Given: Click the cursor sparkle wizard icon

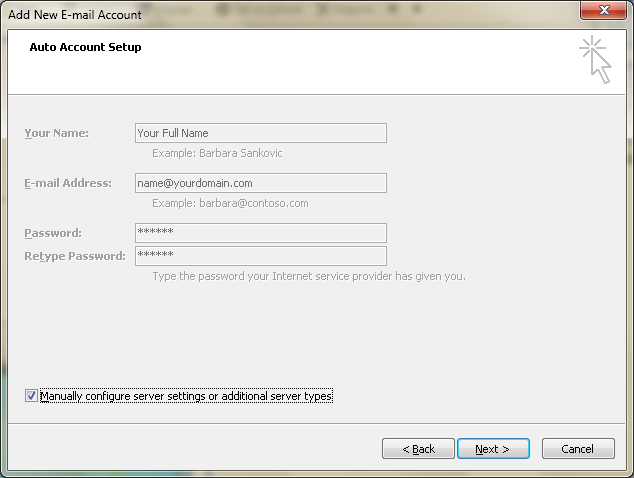Looking at the screenshot, I should tap(595, 59).
